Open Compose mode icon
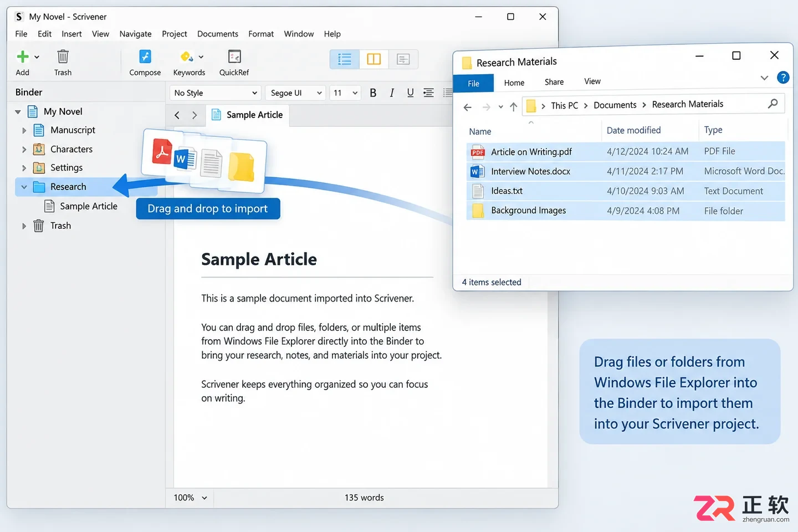 tap(145, 57)
